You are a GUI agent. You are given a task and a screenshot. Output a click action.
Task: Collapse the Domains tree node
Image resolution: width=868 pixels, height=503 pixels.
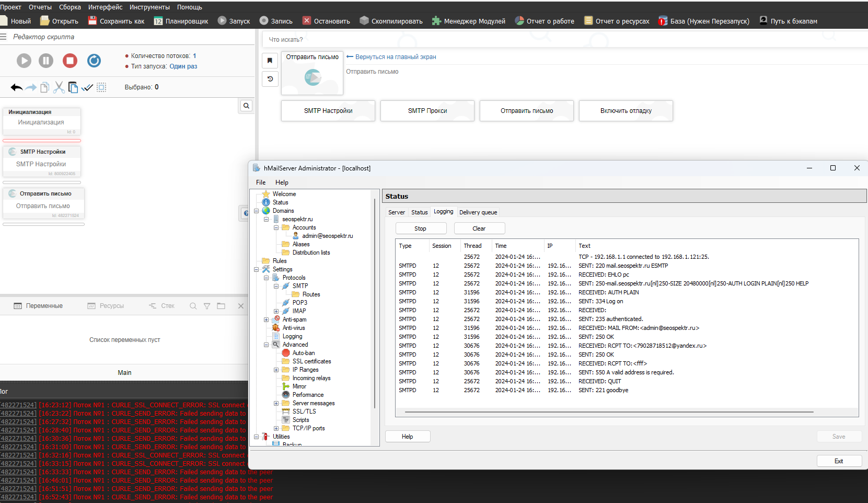pyautogui.click(x=257, y=211)
